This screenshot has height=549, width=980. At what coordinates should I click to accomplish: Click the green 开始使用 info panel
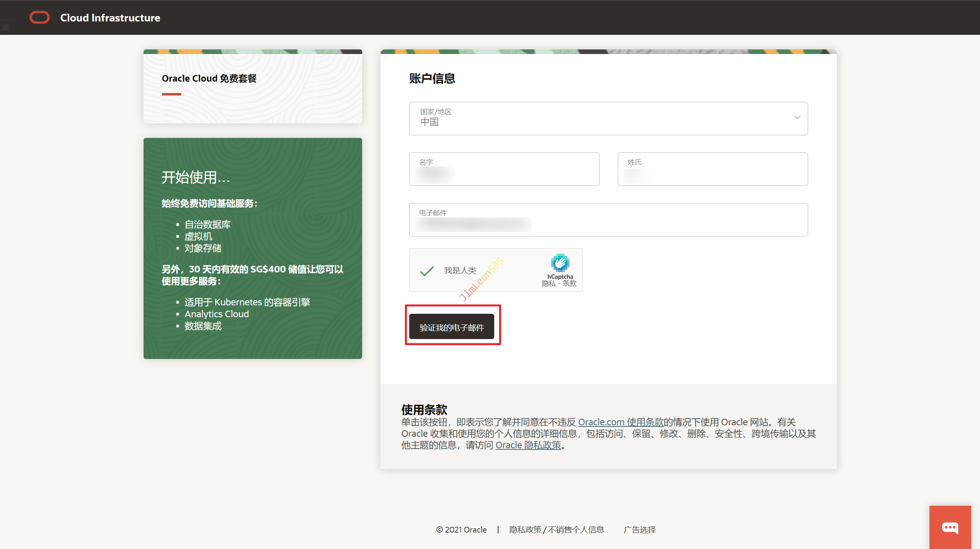[253, 248]
